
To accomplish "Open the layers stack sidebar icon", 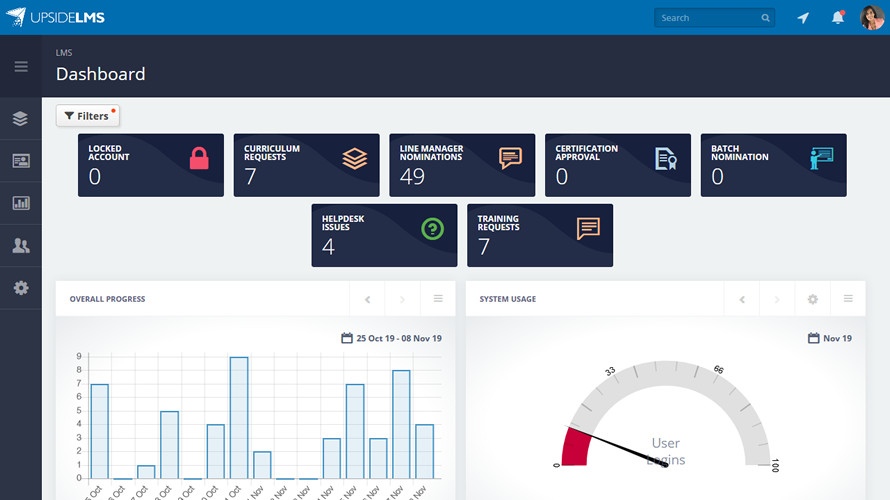I will pyautogui.click(x=20, y=118).
